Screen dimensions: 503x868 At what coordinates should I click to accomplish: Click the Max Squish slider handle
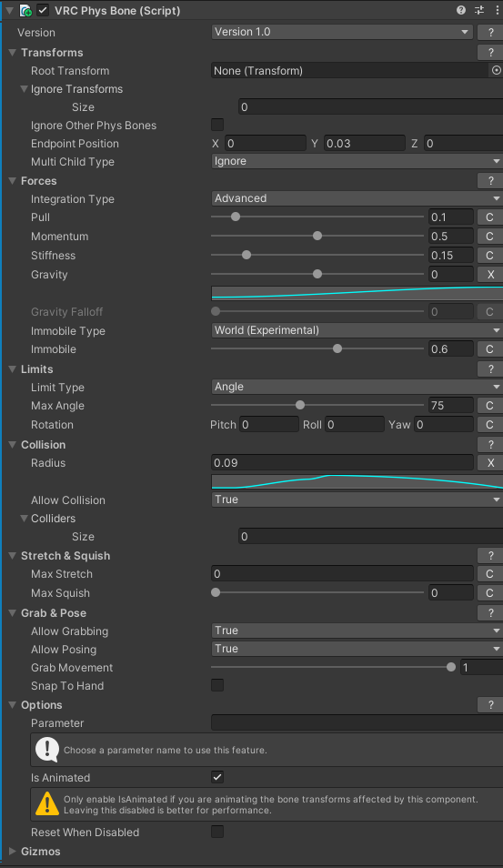(x=216, y=592)
